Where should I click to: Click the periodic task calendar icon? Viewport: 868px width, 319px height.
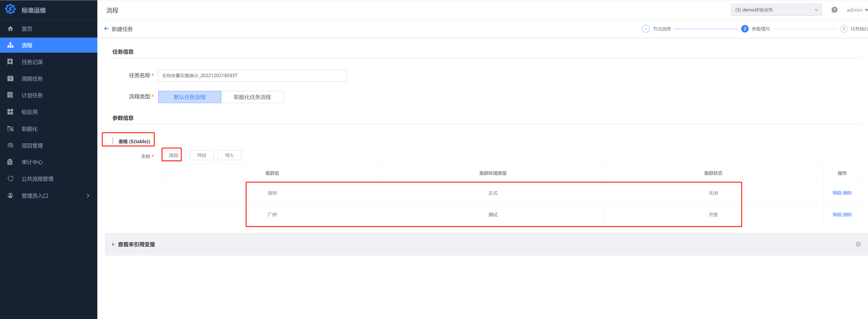(x=11, y=79)
